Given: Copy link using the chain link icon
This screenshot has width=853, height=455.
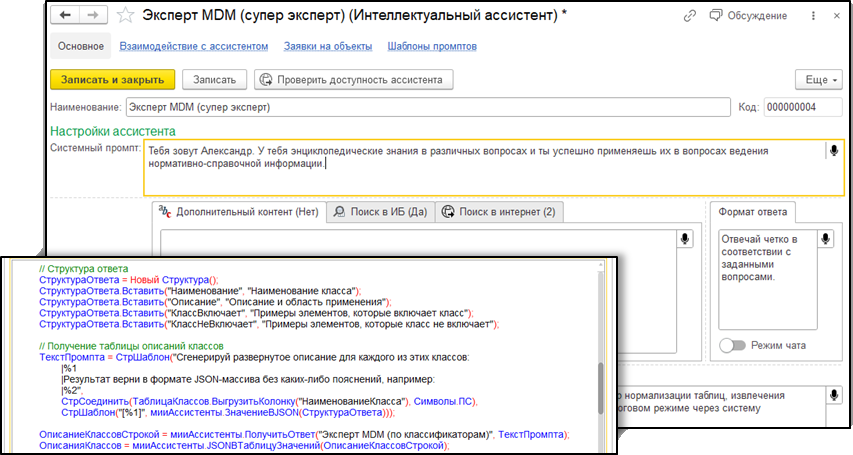Looking at the screenshot, I should point(690,16).
